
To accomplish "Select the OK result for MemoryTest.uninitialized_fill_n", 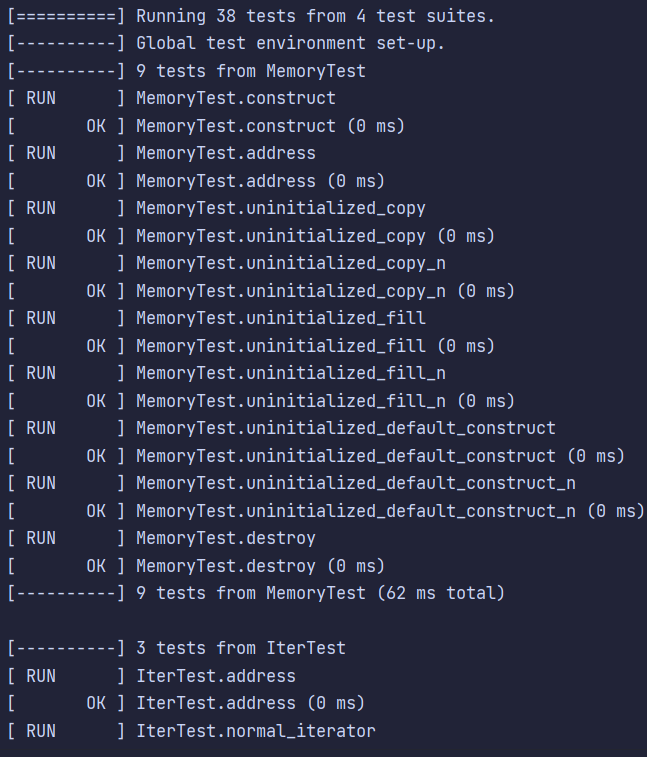I will tap(261, 401).
